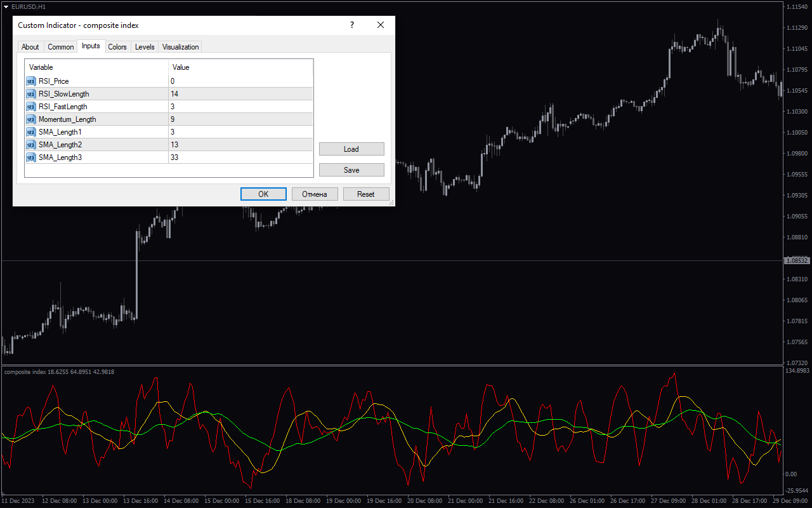
Task: Click the dialog resize grip corner
Action: pyautogui.click(x=391, y=203)
